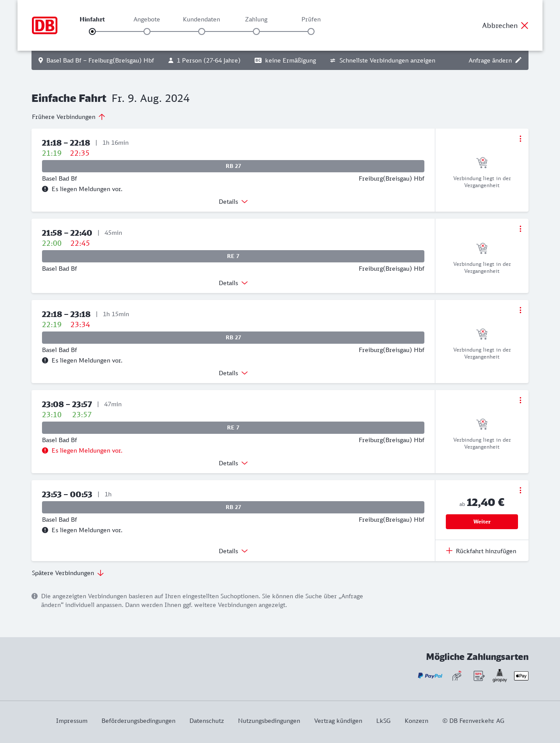
Task: Select the Angebote progress step
Action: pyautogui.click(x=147, y=31)
